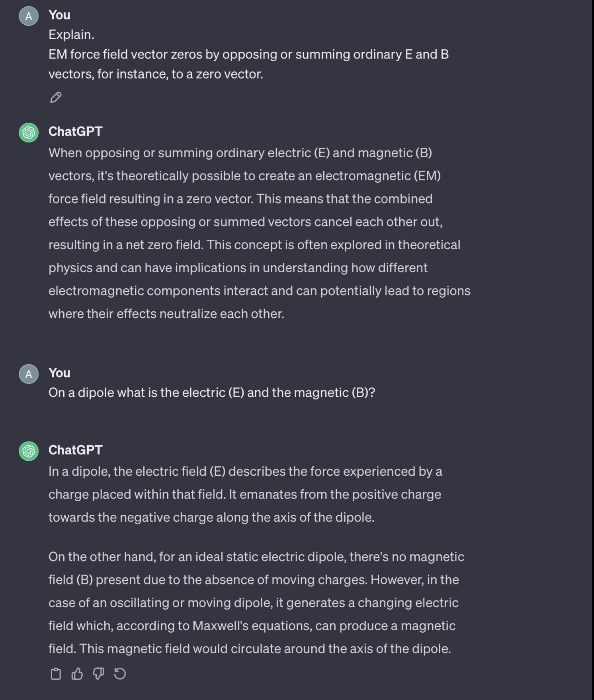Click the word 'Explain.' in the first message
The image size is (594, 700).
(x=71, y=35)
